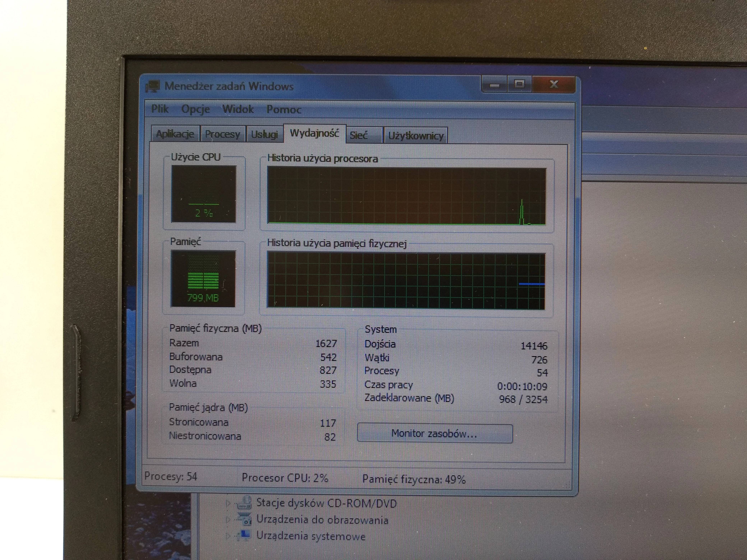Click status bar text Pamięć fizyczna: 49%
Image resolution: width=747 pixels, height=560 pixels.
(x=414, y=479)
